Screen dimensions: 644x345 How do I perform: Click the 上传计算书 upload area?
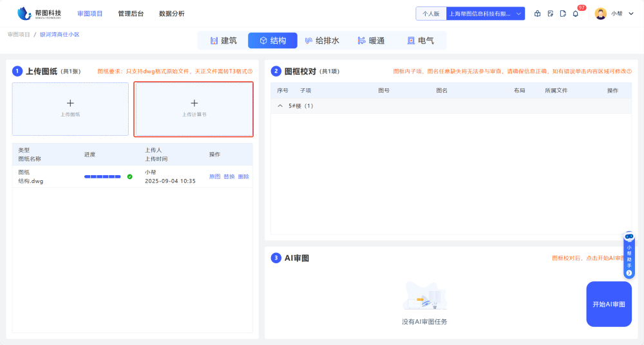point(194,109)
